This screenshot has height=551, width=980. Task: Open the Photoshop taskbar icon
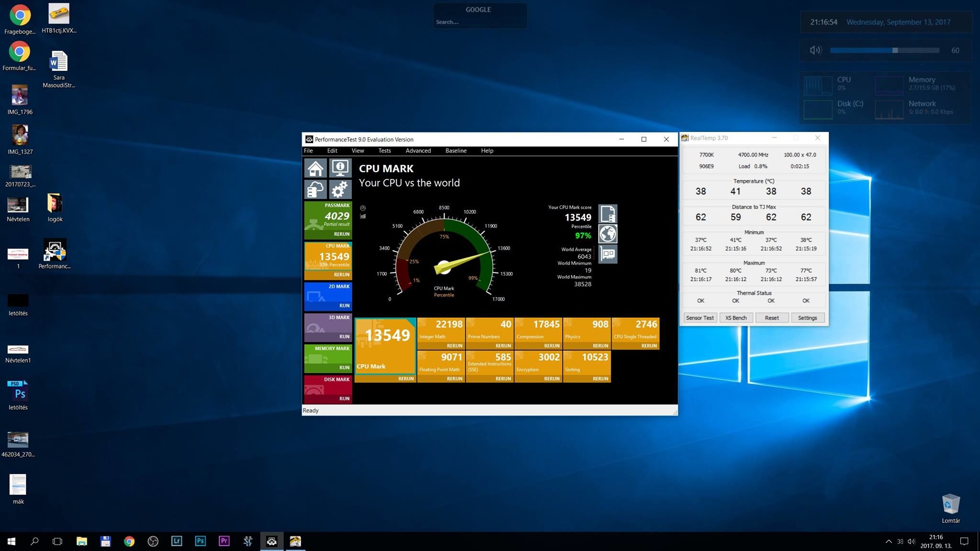tap(200, 541)
